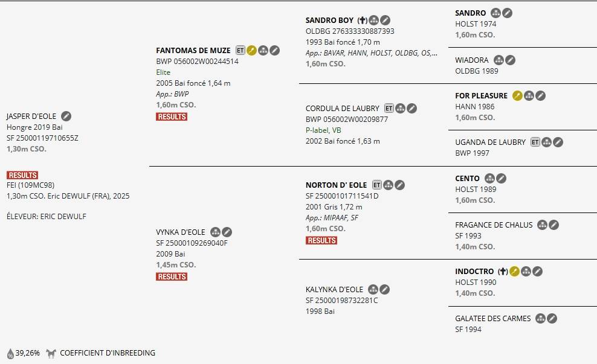This screenshot has height=364, width=597.
Task: Open RESULTS under VYNKA D'EOLE
Action: [172, 276]
